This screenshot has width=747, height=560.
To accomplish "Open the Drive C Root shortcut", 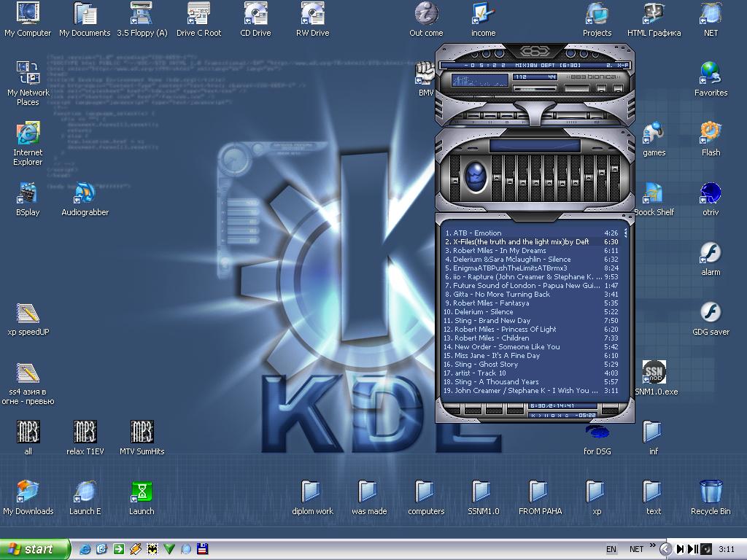I will 198,19.
